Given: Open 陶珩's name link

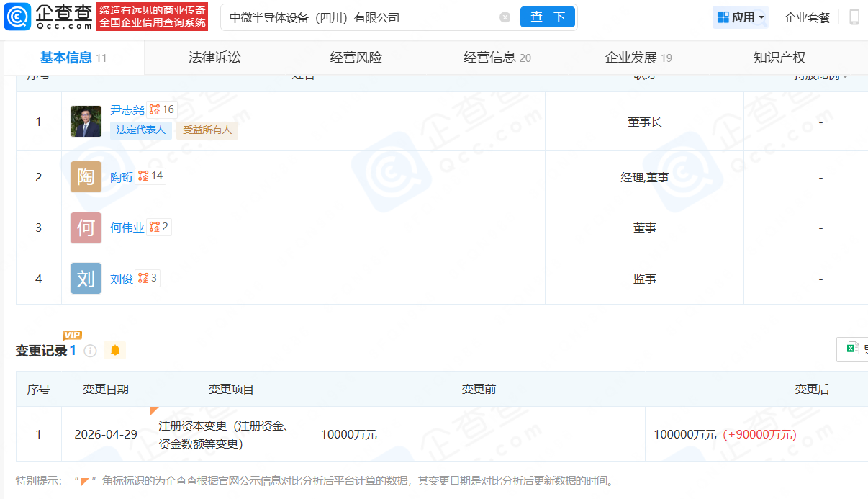Looking at the screenshot, I should click(122, 177).
